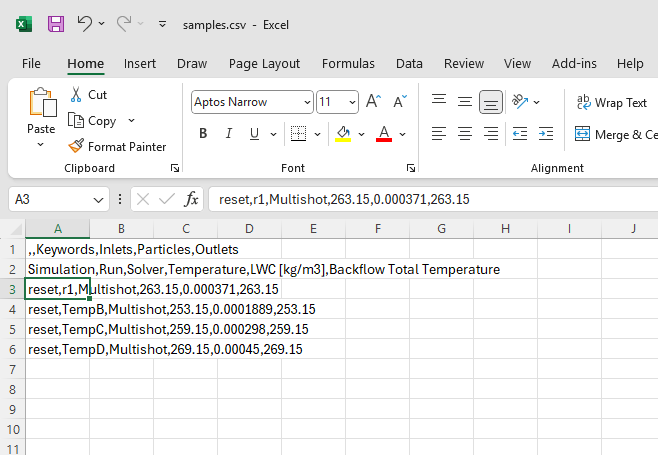658x455 pixels.
Task: Open the Page Layout tab
Action: coord(264,63)
